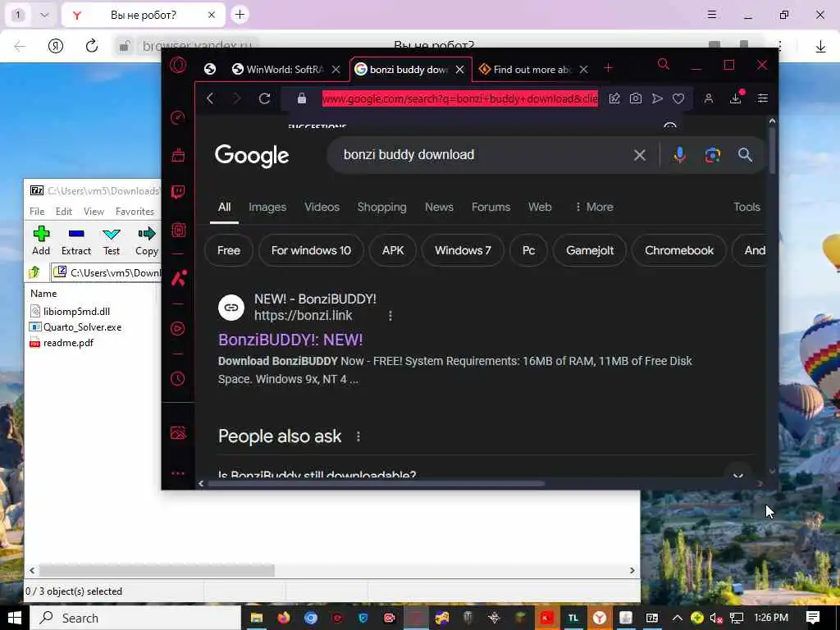Image resolution: width=840 pixels, height=630 pixels.
Task: Open History clock icon in Opera sidebar
Action: [x=178, y=379]
